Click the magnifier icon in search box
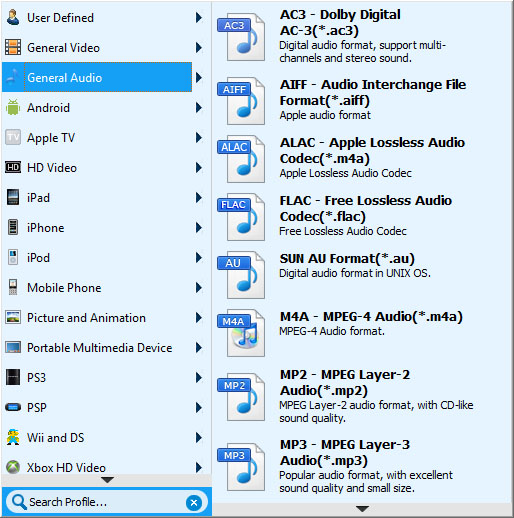This screenshot has height=518, width=514. click(19, 502)
